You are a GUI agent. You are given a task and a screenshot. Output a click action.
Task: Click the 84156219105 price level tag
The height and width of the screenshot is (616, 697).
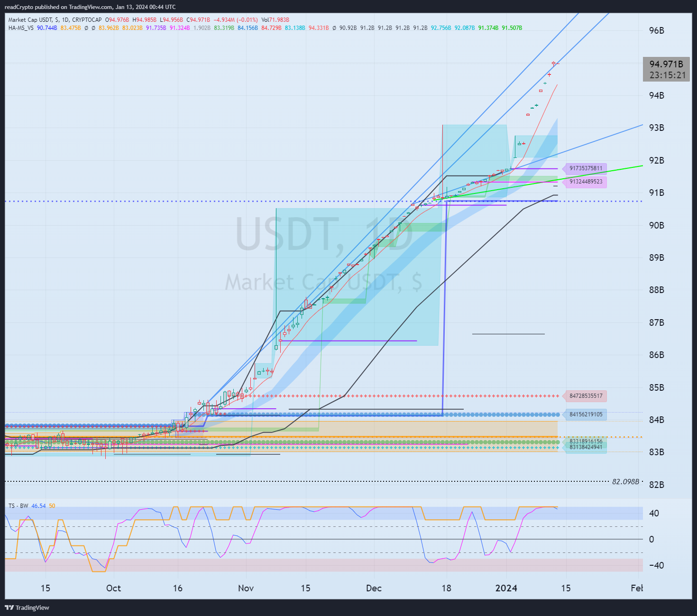click(x=585, y=414)
